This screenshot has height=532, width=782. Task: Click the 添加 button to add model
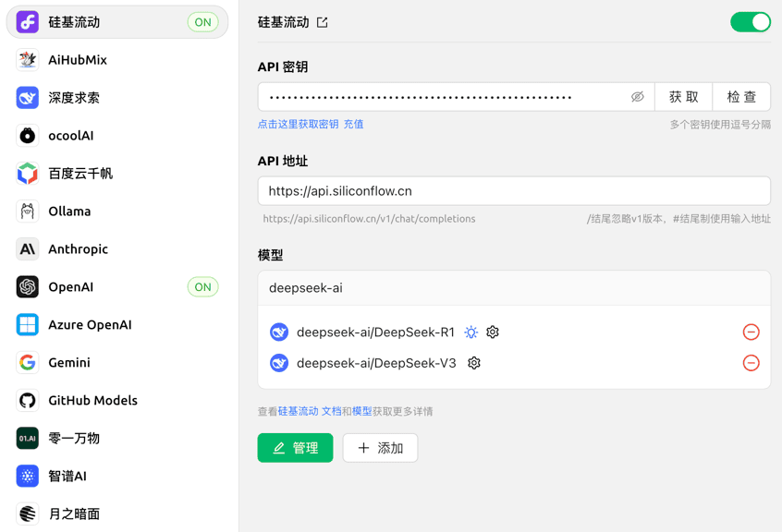[x=380, y=448]
